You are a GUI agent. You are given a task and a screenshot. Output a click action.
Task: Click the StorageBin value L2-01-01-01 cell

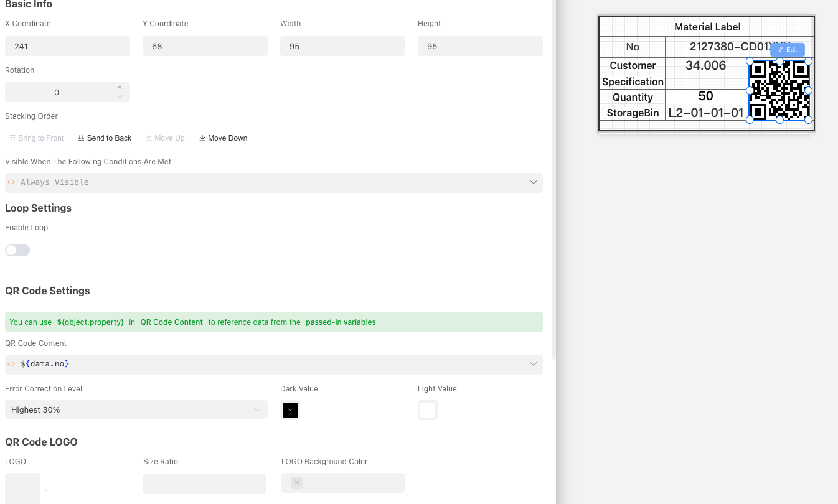pyautogui.click(x=705, y=113)
